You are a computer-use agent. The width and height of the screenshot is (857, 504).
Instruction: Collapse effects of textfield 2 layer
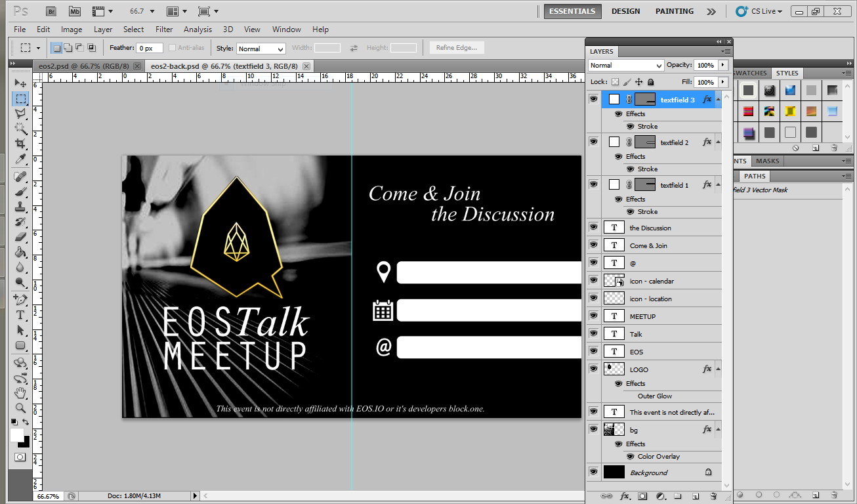[718, 142]
